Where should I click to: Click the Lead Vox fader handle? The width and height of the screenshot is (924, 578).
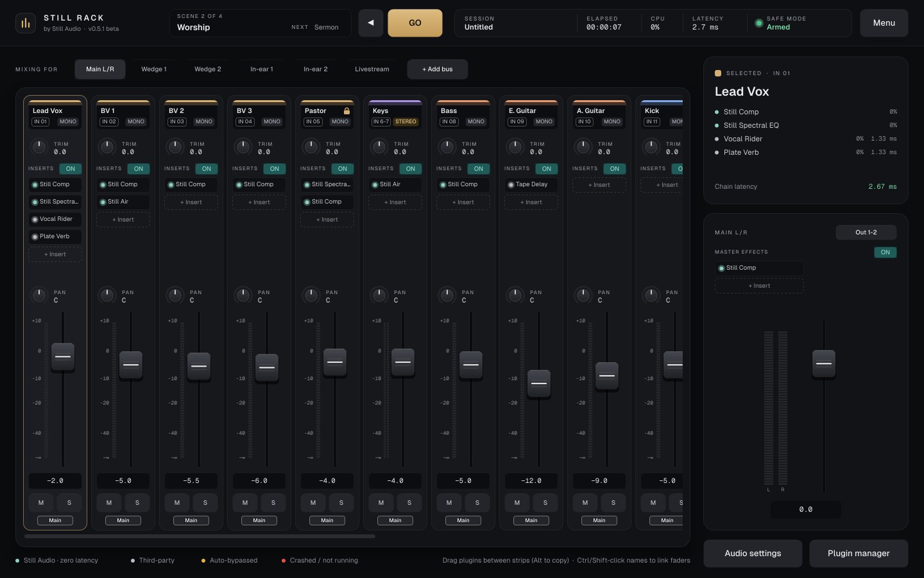[x=63, y=357]
